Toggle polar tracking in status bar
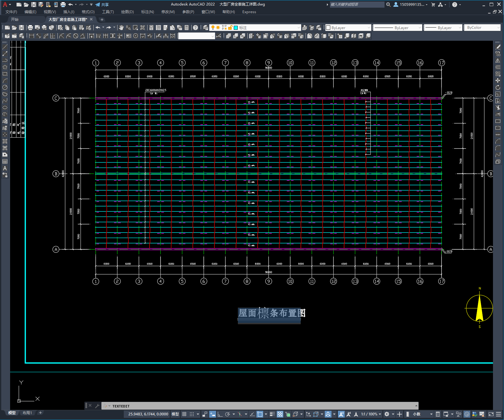The height and width of the screenshot is (420, 504). point(228,414)
